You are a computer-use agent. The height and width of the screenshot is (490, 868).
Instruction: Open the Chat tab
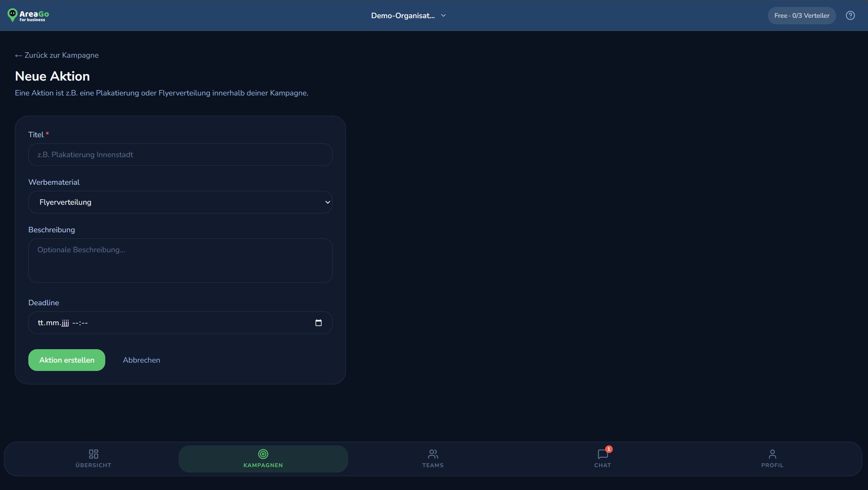[603, 459]
